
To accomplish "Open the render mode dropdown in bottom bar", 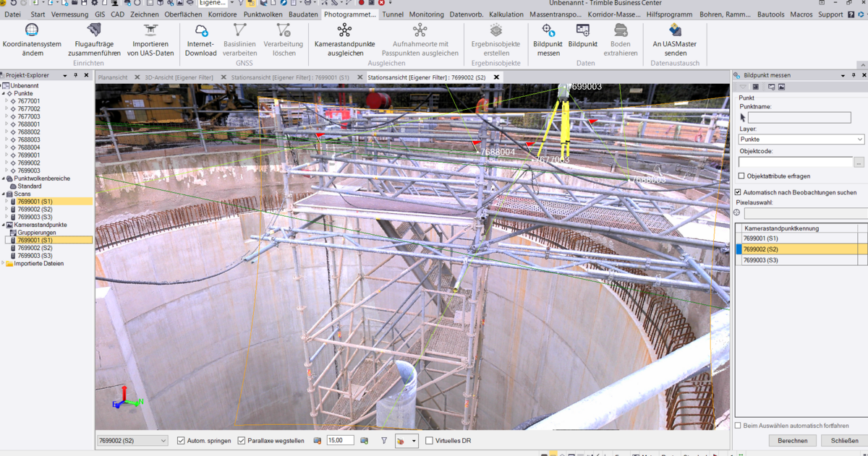I will pyautogui.click(x=414, y=441).
